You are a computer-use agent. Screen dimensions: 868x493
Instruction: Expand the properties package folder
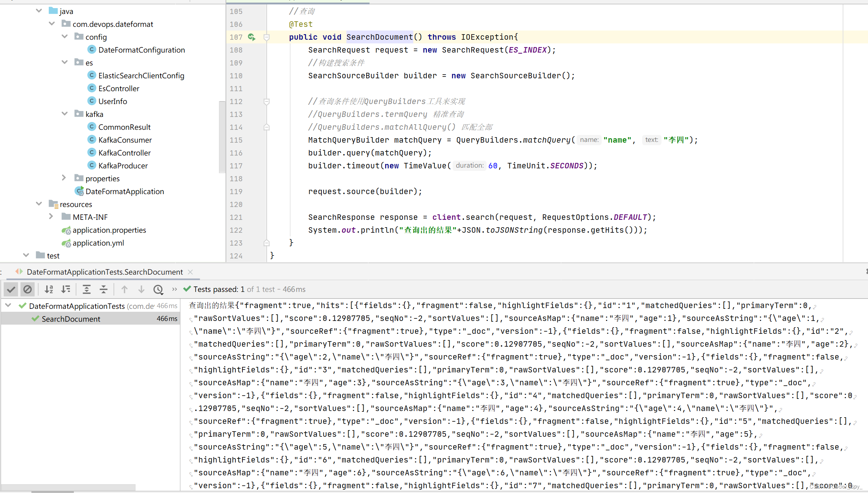click(x=64, y=178)
